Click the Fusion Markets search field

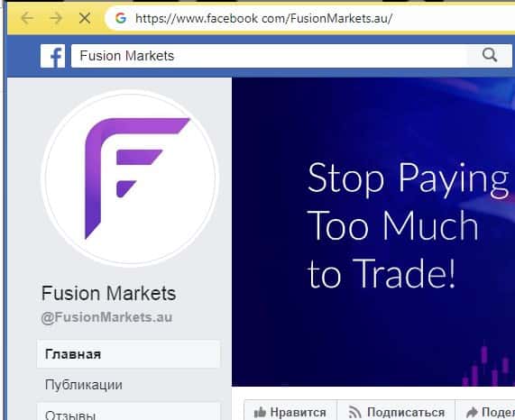pyautogui.click(x=270, y=56)
